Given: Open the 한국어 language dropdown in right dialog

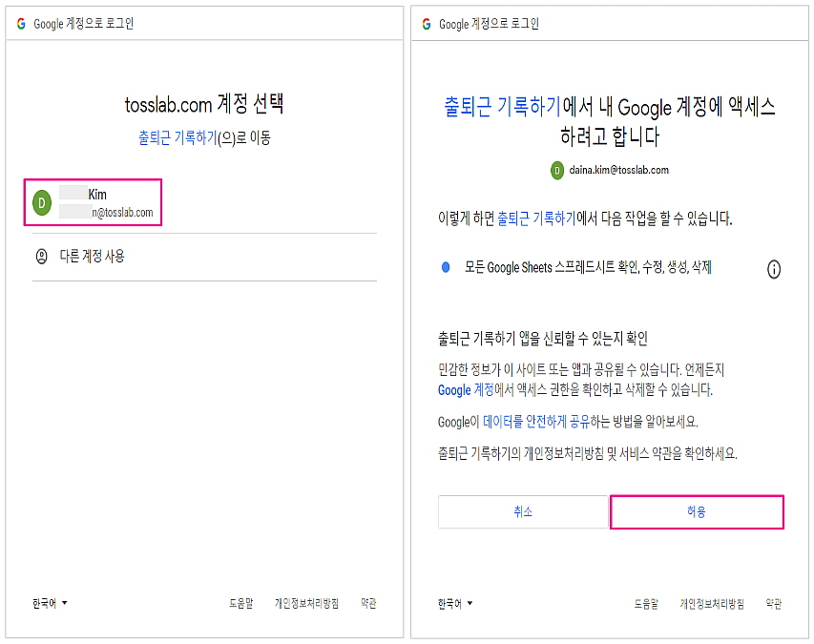Looking at the screenshot, I should pos(455,603).
